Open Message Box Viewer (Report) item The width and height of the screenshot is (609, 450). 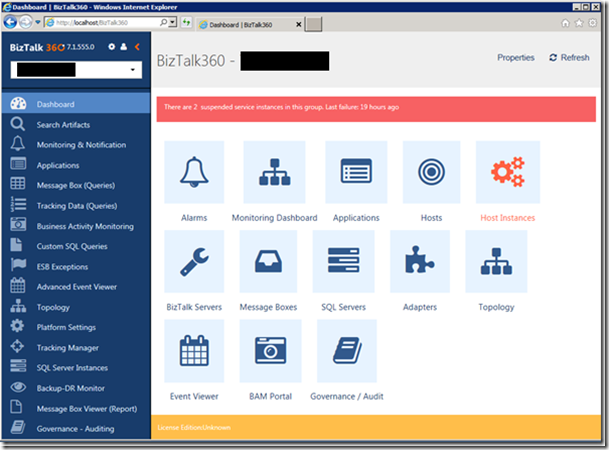[76, 408]
